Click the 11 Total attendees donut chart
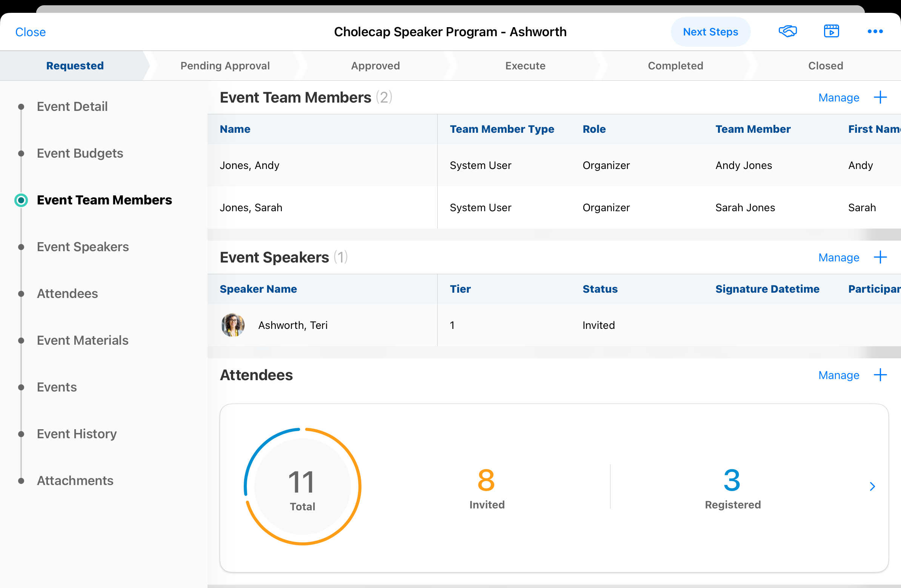The height and width of the screenshot is (588, 901). (x=302, y=487)
